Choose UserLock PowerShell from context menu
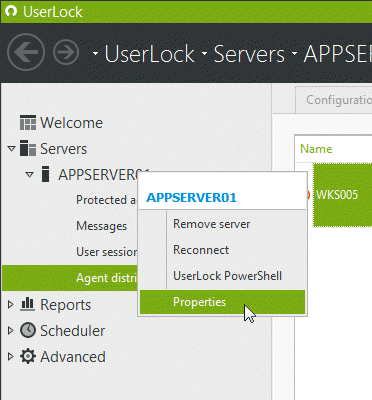372x400 pixels. (x=222, y=276)
